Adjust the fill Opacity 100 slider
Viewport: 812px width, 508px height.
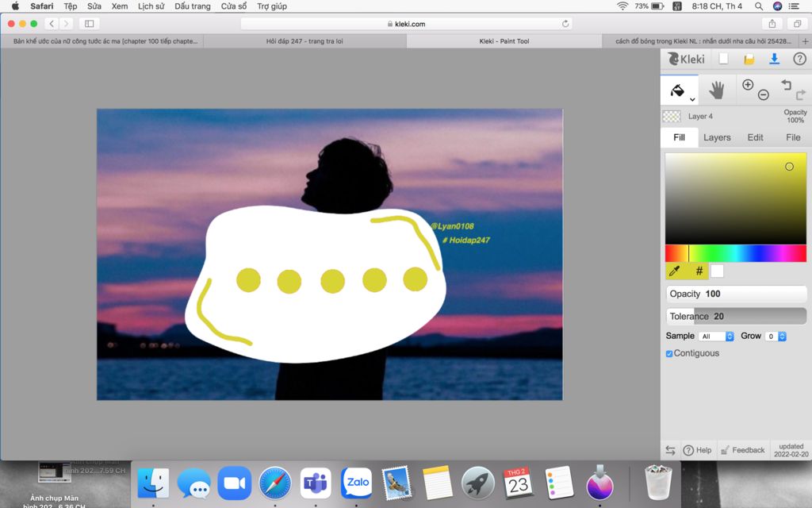tap(736, 294)
